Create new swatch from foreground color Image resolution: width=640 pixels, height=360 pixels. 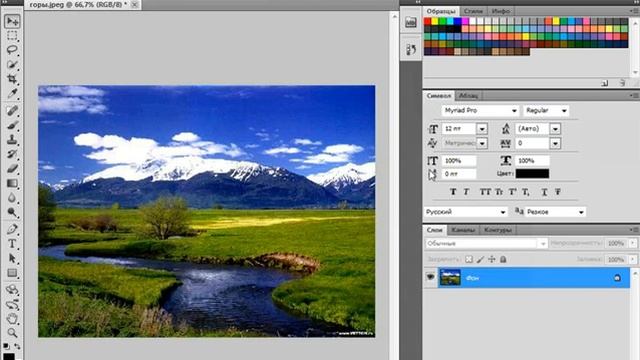(x=604, y=83)
